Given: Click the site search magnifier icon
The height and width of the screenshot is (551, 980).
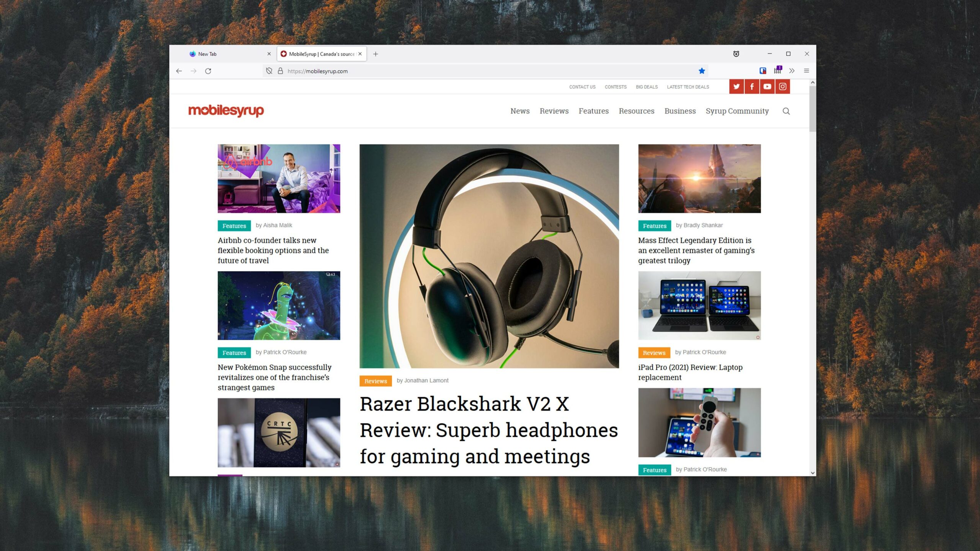Looking at the screenshot, I should click(786, 111).
